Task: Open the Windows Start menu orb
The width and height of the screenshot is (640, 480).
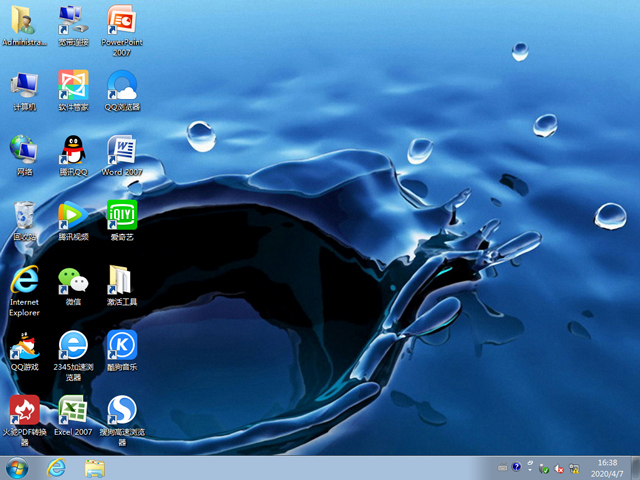Action: (17, 468)
